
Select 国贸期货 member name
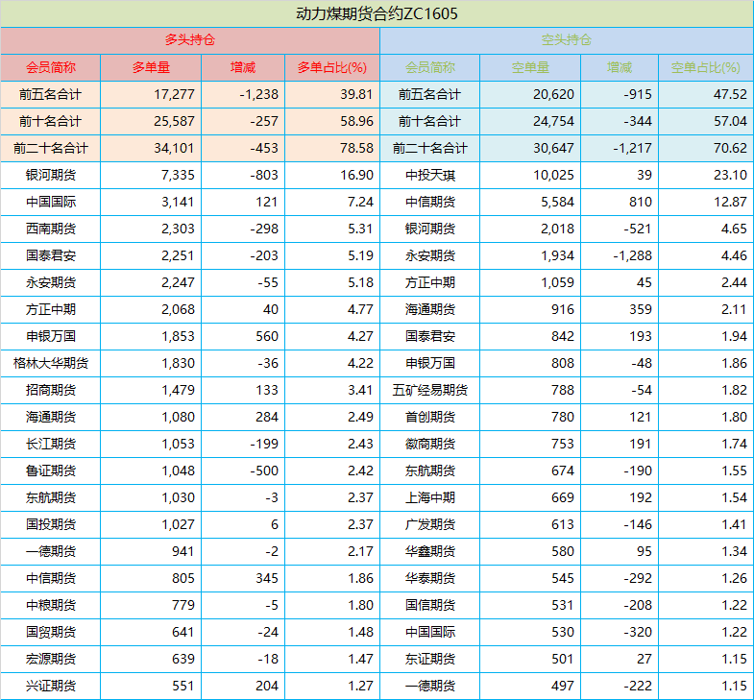51,633
